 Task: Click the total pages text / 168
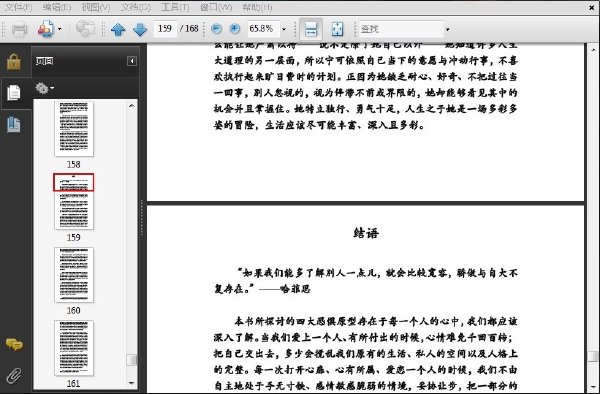(x=189, y=29)
